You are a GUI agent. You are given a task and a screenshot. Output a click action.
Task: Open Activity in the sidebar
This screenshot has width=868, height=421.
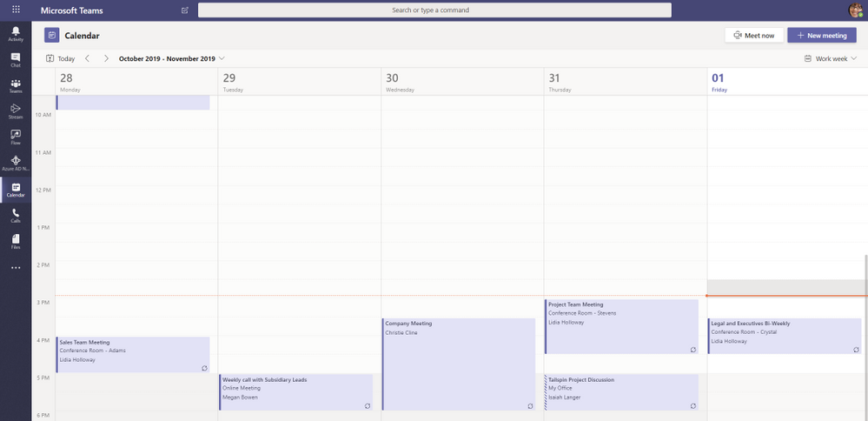16,34
